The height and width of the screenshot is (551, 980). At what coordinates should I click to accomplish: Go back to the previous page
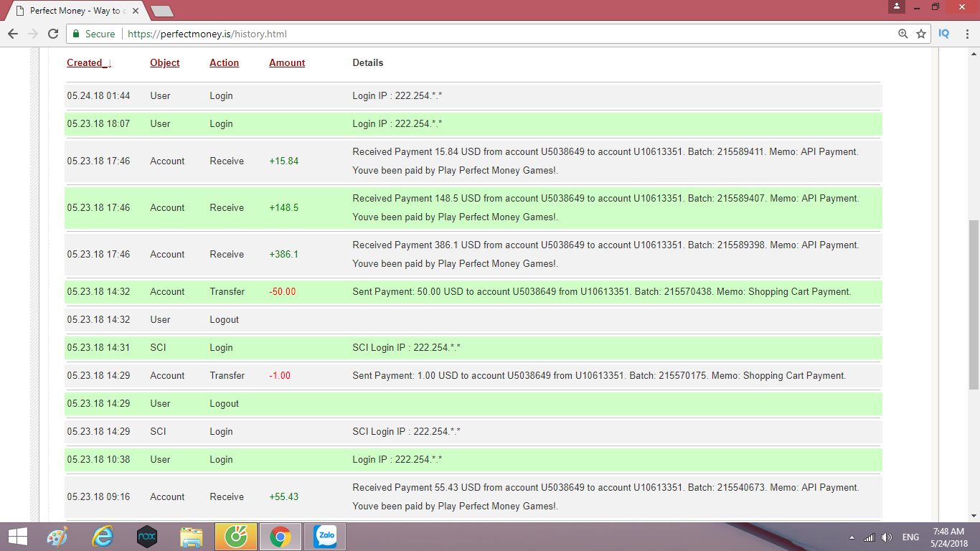(x=13, y=34)
